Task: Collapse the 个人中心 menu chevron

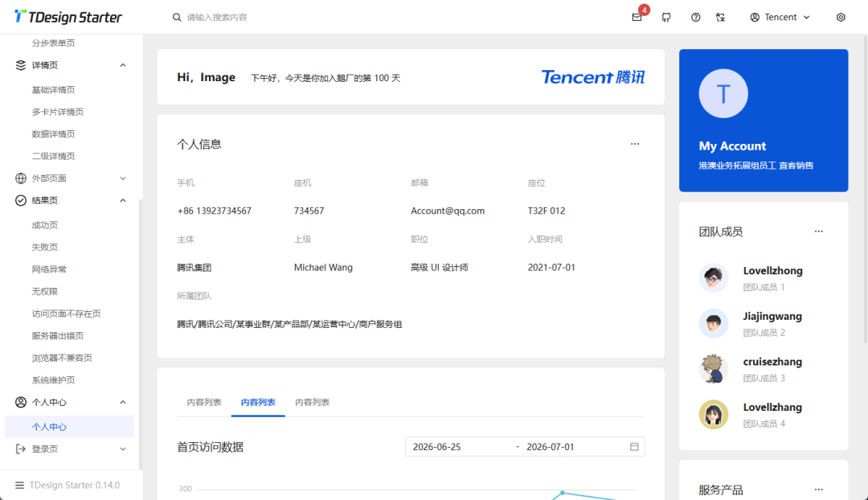Action: click(x=123, y=402)
